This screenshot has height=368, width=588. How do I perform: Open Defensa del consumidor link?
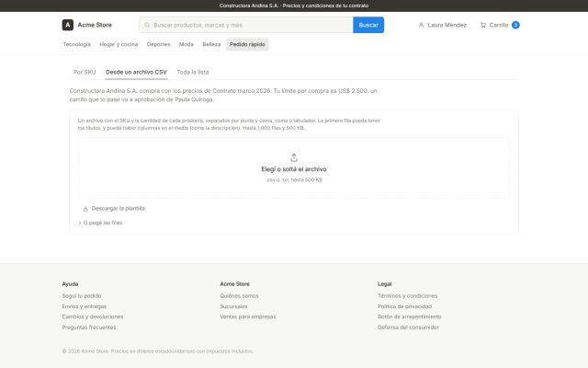tap(408, 328)
